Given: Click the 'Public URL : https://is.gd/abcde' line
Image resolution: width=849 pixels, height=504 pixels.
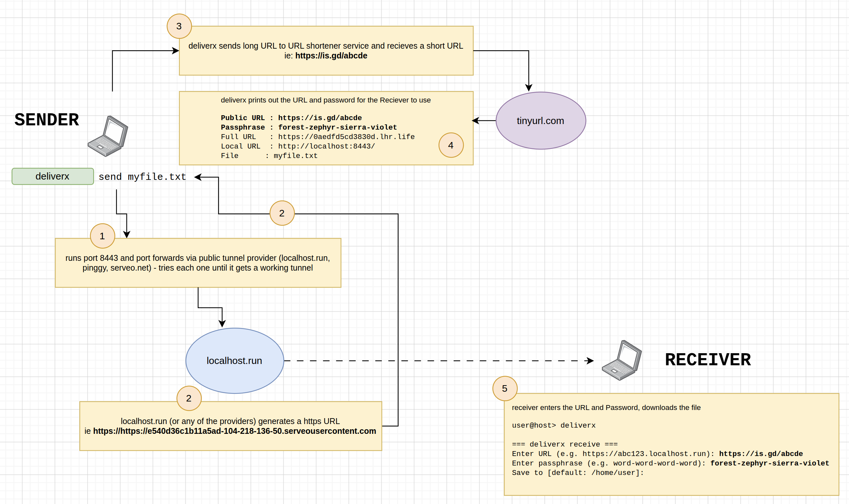Looking at the screenshot, I should [291, 118].
